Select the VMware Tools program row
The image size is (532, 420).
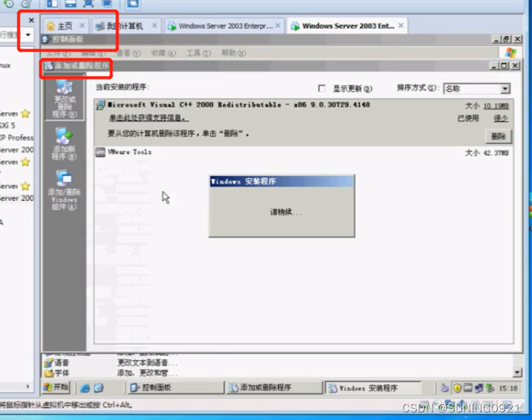(x=304, y=152)
